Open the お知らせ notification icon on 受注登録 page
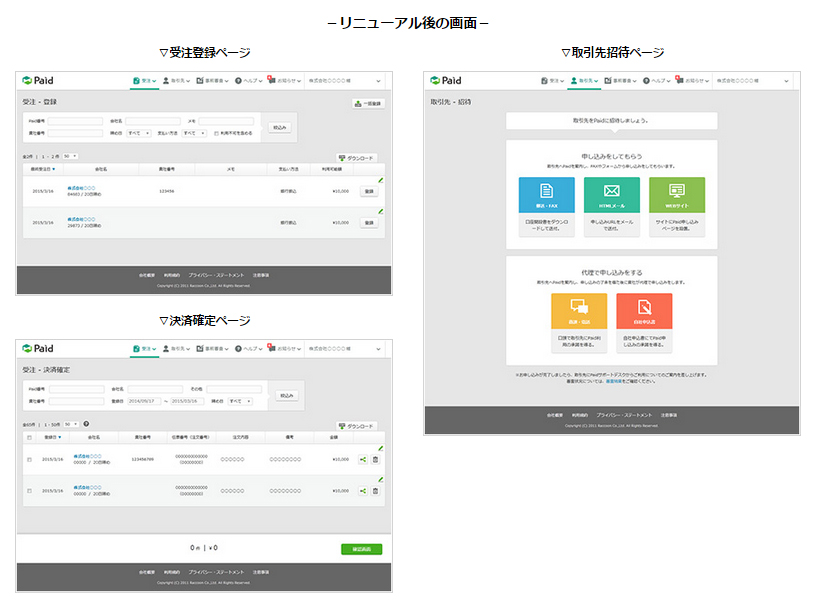 pos(271,79)
